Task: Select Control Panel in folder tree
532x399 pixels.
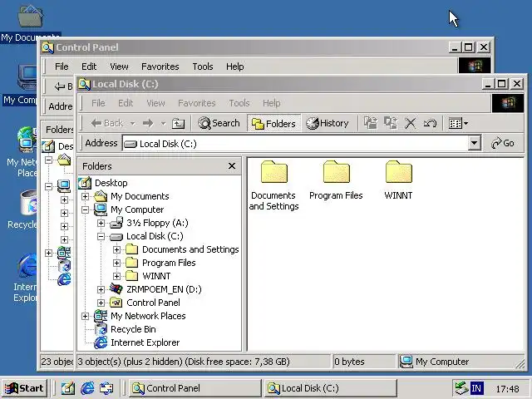Action: 153,303
